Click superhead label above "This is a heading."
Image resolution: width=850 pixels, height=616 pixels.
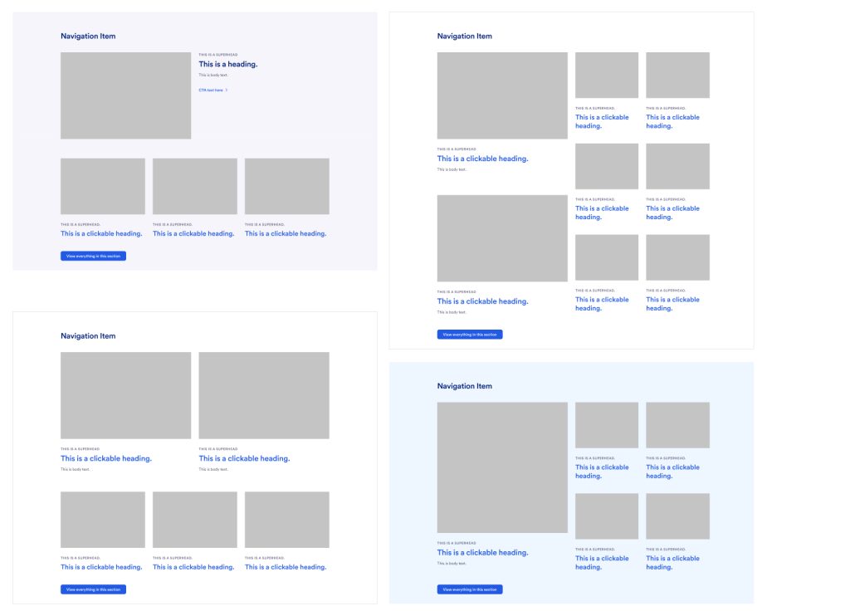pos(218,55)
